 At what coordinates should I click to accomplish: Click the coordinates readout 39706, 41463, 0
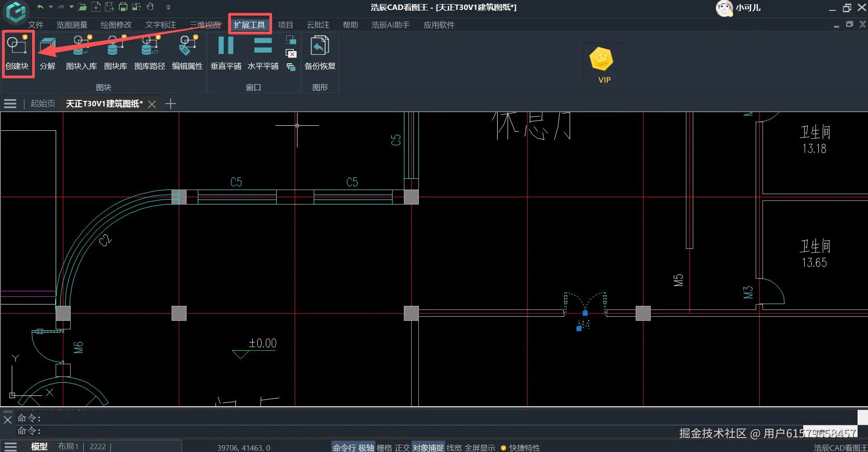click(244, 448)
